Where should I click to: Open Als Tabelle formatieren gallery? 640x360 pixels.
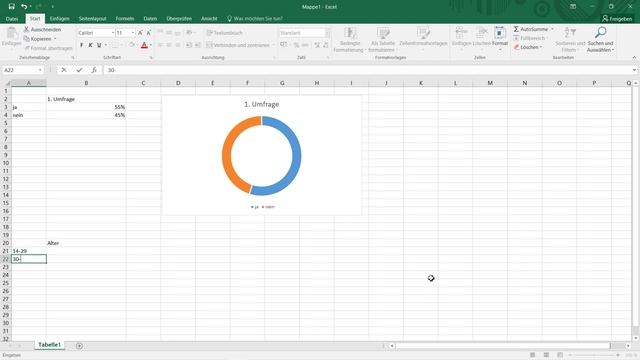pyautogui.click(x=383, y=40)
